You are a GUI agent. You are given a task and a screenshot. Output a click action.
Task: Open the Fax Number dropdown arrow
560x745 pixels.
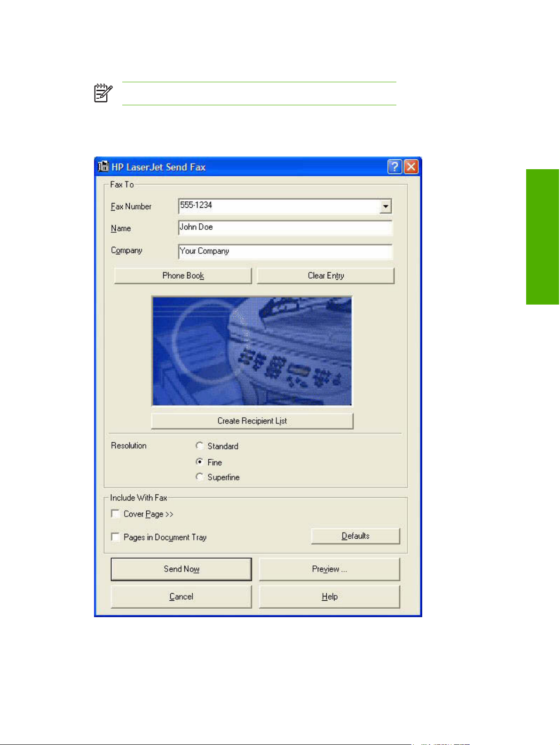(x=386, y=206)
